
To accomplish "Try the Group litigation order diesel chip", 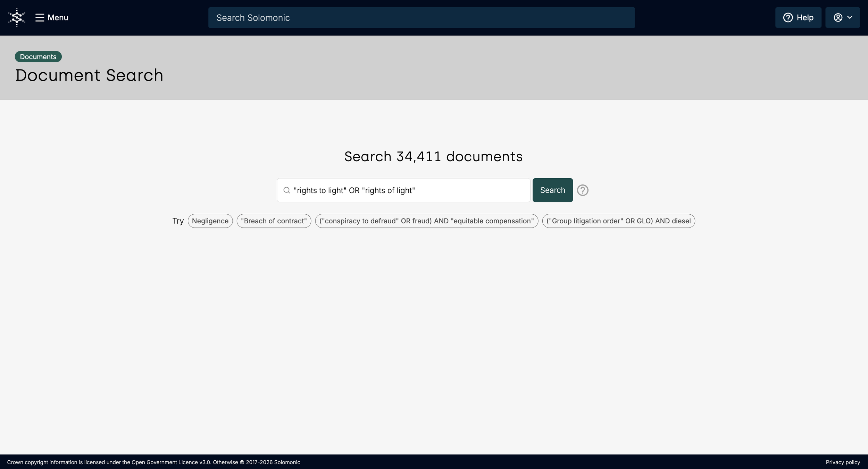I will tap(618, 221).
